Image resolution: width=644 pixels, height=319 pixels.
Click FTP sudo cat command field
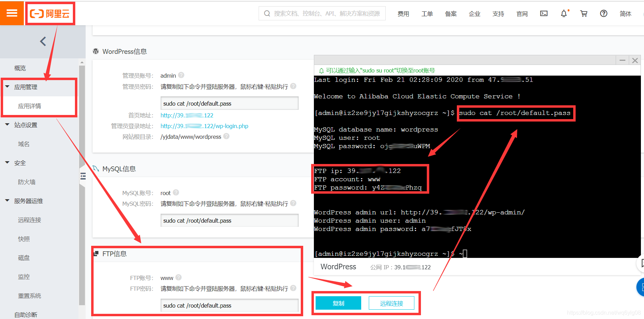tap(229, 305)
